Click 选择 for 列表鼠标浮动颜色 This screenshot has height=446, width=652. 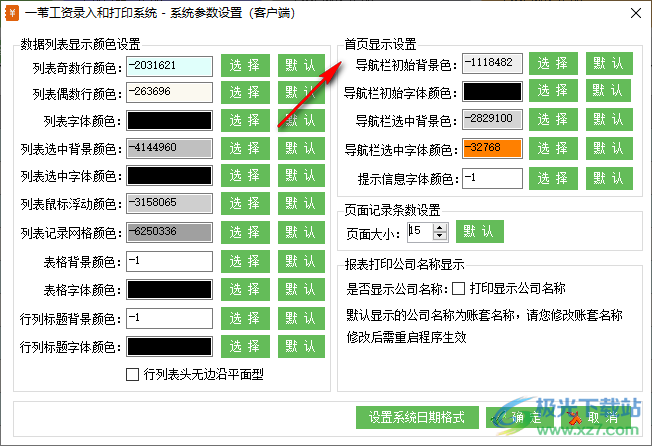point(245,204)
